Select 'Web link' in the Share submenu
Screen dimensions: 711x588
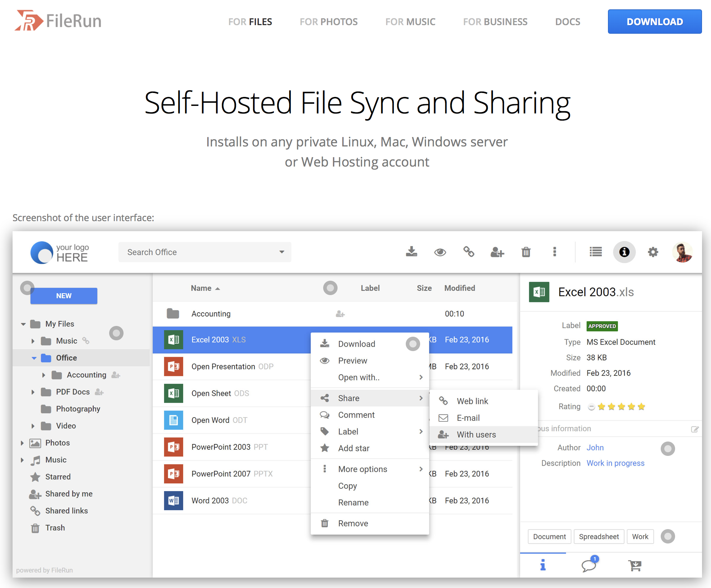click(484, 401)
